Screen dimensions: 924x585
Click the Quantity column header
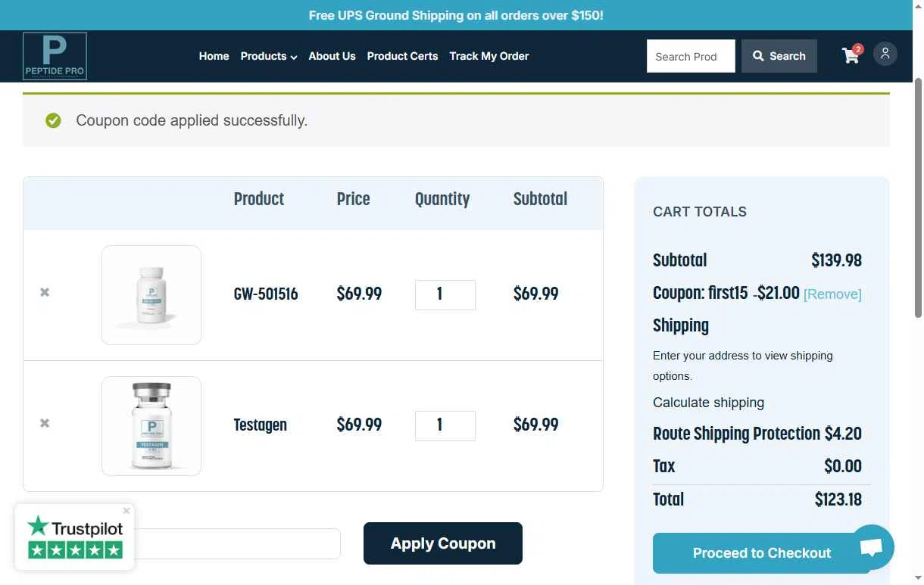pyautogui.click(x=442, y=199)
